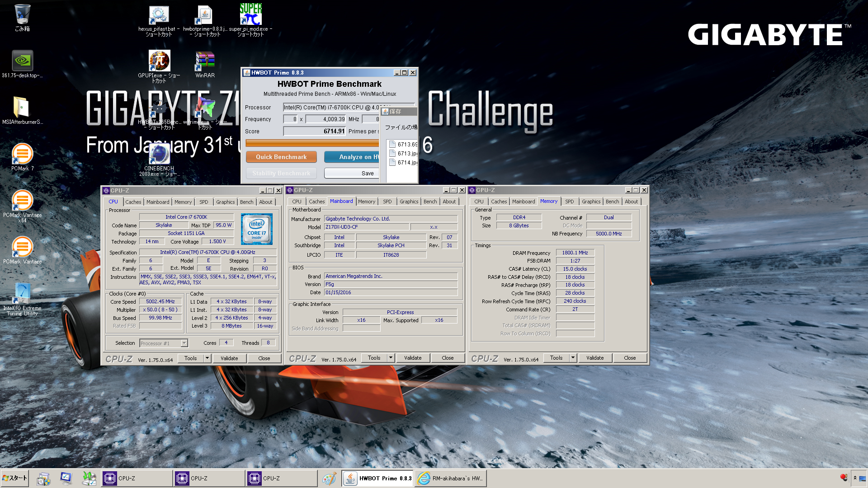The height and width of the screenshot is (488, 868).
Task: Click the Start button on taskbar
Action: [x=14, y=478]
